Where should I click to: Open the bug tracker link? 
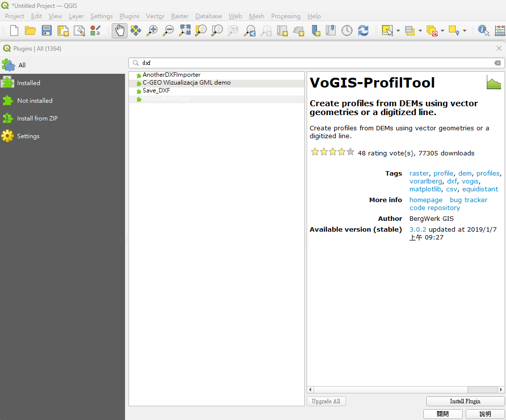coord(469,200)
